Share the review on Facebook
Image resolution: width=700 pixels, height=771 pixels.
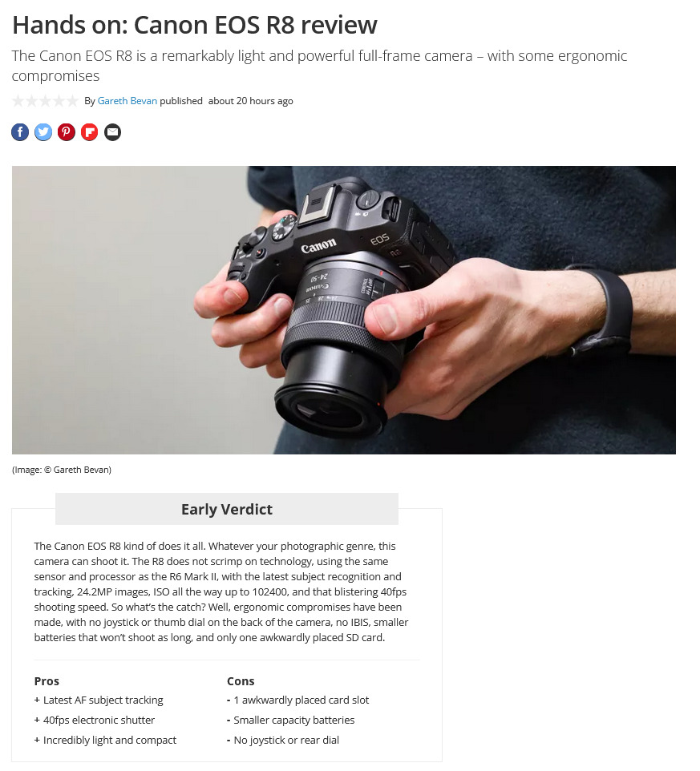20,132
